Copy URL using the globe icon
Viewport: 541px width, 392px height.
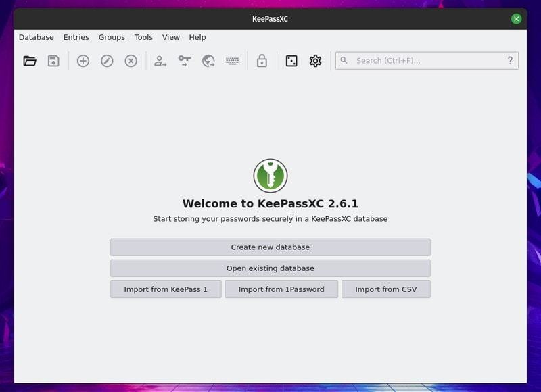[208, 61]
